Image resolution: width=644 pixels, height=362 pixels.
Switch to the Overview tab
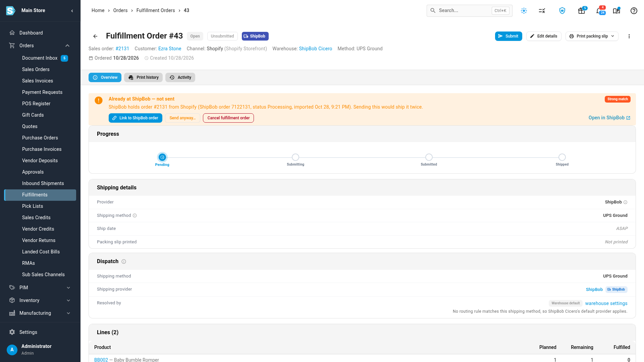(x=105, y=77)
